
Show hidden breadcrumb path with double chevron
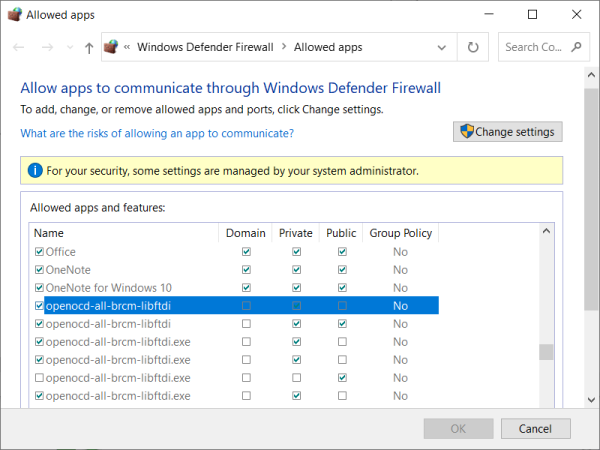pyautogui.click(x=127, y=47)
